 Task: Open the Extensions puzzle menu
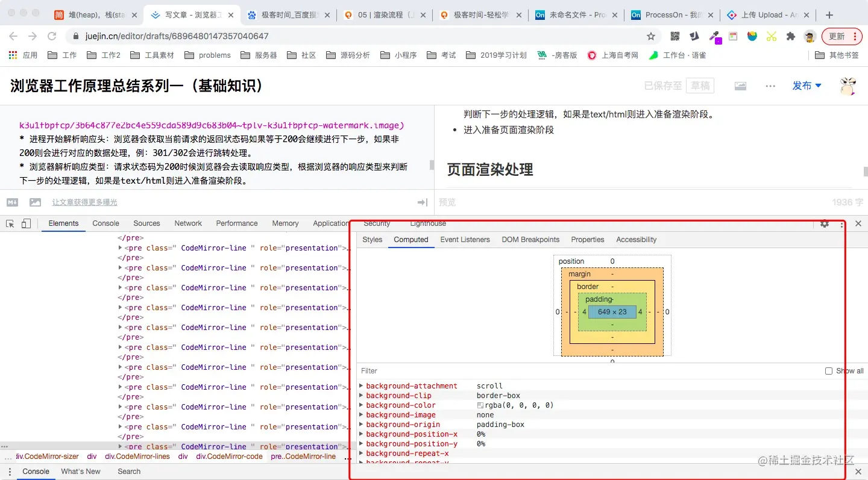click(791, 36)
